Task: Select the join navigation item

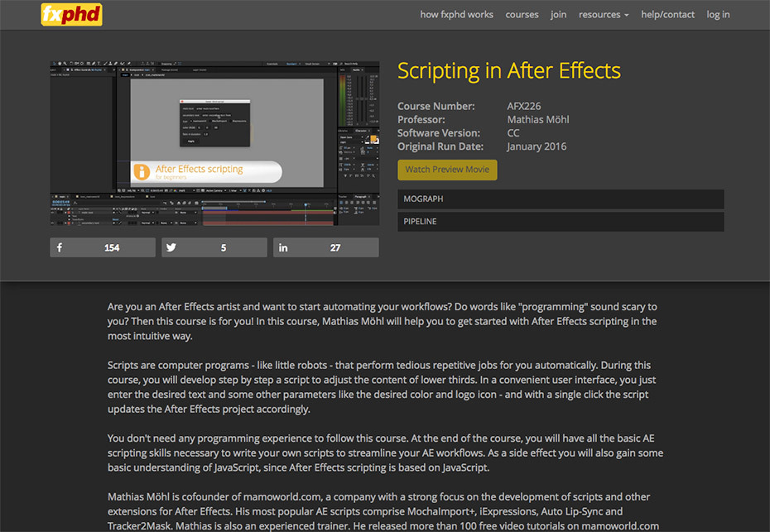Action: (x=558, y=14)
